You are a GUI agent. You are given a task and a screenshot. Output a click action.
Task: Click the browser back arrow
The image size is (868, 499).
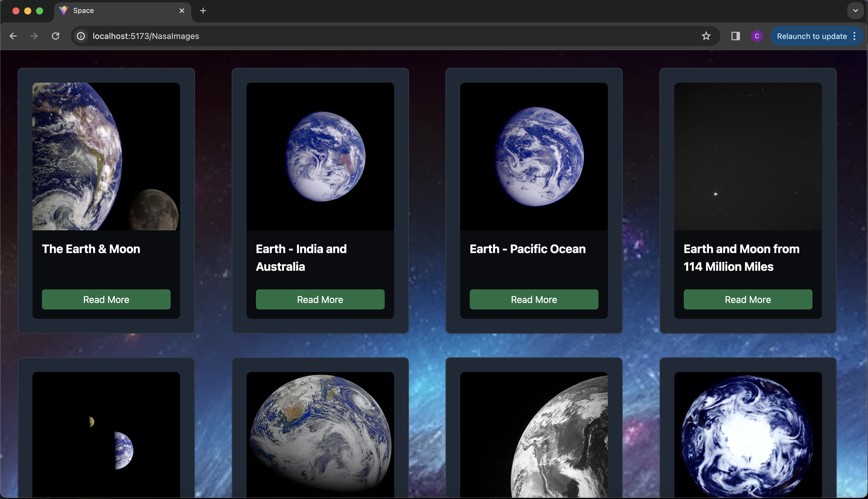(x=13, y=36)
